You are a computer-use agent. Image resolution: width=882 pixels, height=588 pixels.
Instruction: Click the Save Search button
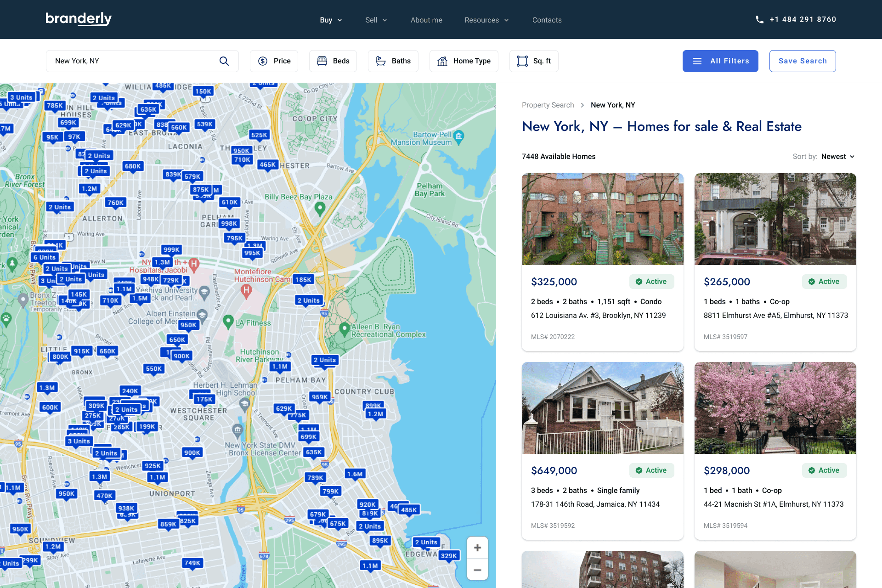coord(803,61)
